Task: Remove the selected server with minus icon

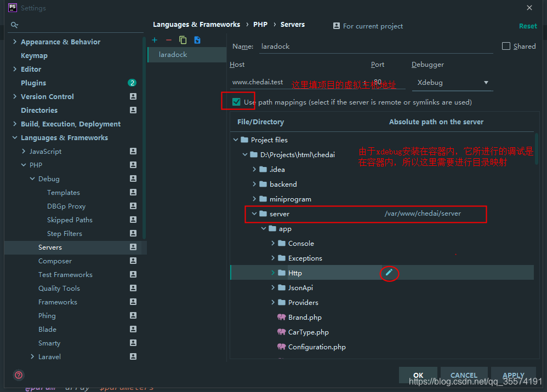Action: tap(169, 40)
